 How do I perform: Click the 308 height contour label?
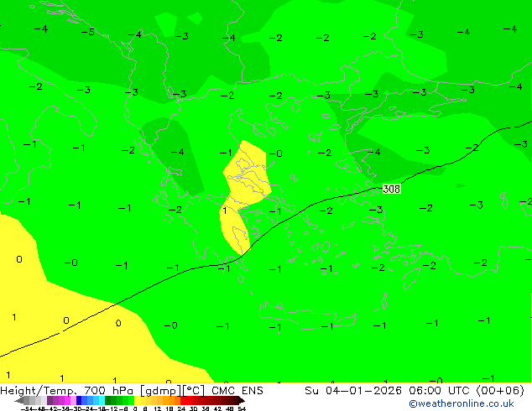point(392,189)
